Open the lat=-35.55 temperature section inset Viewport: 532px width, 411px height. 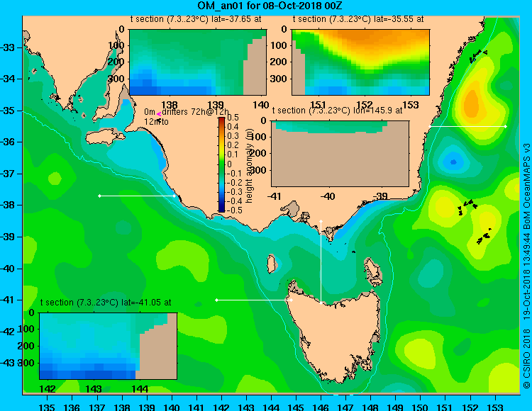pyautogui.click(x=360, y=62)
